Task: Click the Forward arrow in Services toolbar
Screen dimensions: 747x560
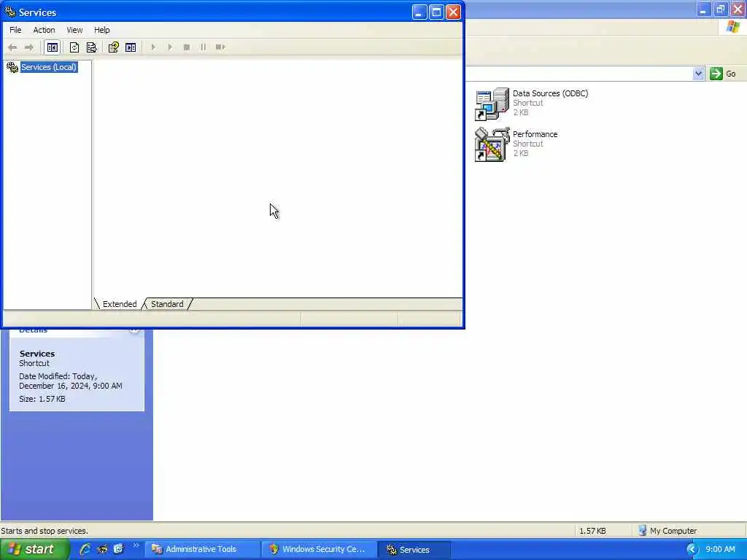Action: click(29, 47)
